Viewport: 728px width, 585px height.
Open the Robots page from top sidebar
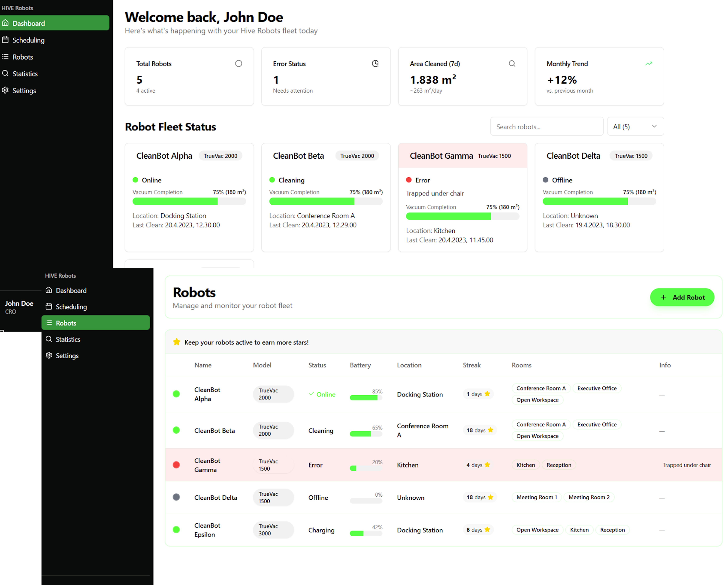click(23, 57)
